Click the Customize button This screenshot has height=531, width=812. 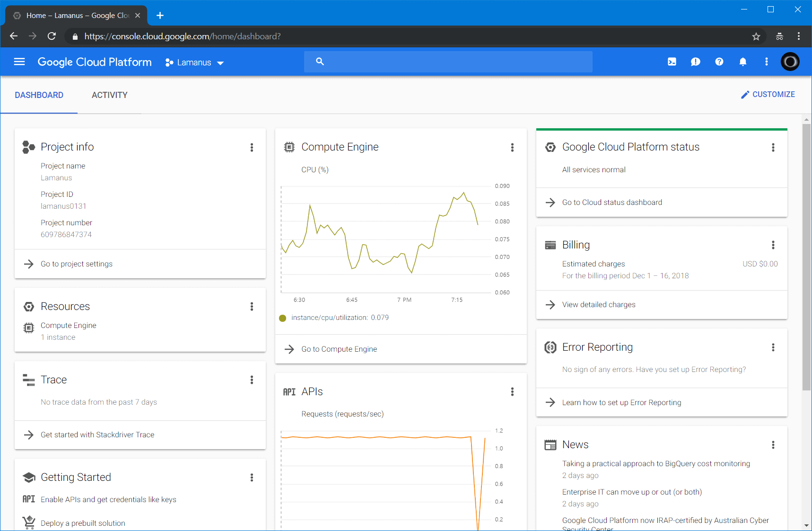point(768,95)
